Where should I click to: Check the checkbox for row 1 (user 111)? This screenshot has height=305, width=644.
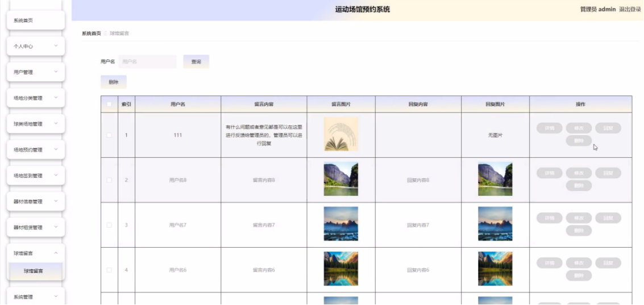(109, 135)
